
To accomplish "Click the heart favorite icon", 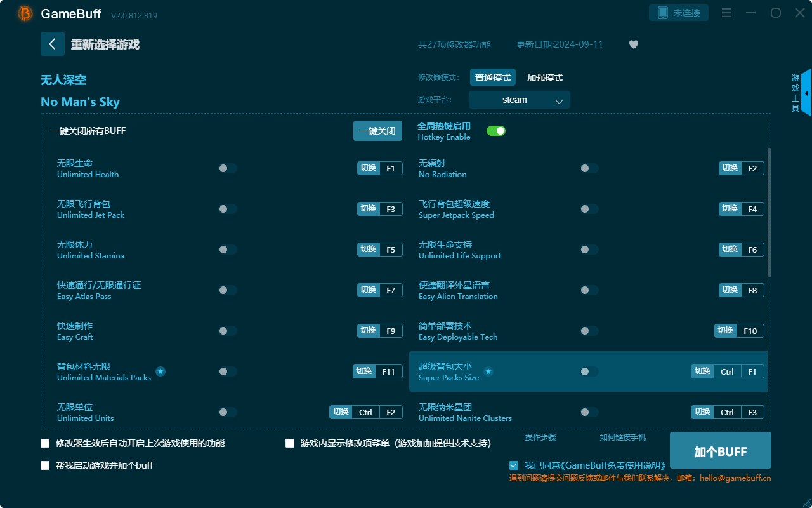I will [x=633, y=44].
